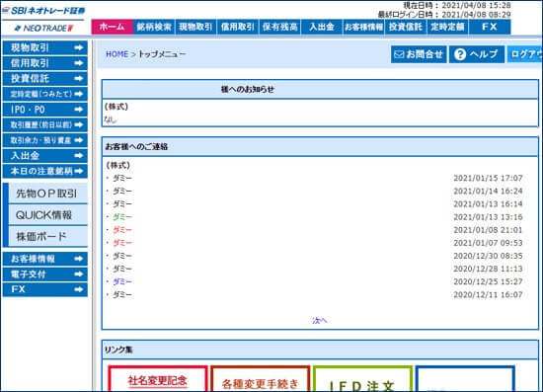Image resolution: width=543 pixels, height=392 pixels.
Task: Open sidebar お客様情報 menu
Action: pyautogui.click(x=44, y=259)
